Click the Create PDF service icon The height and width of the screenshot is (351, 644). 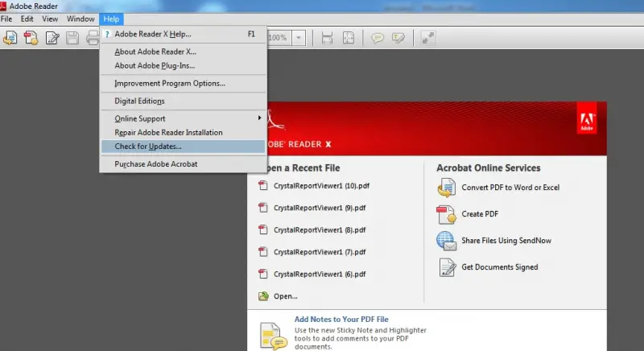click(x=446, y=215)
